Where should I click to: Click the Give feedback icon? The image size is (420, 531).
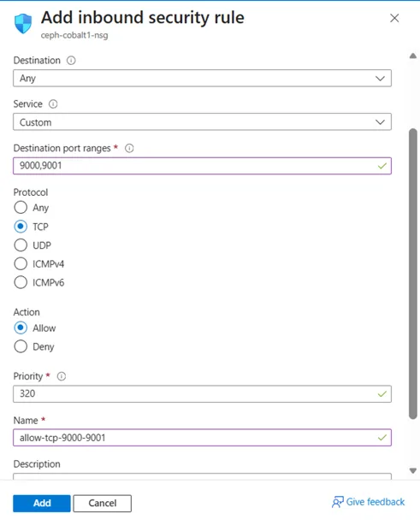(337, 502)
